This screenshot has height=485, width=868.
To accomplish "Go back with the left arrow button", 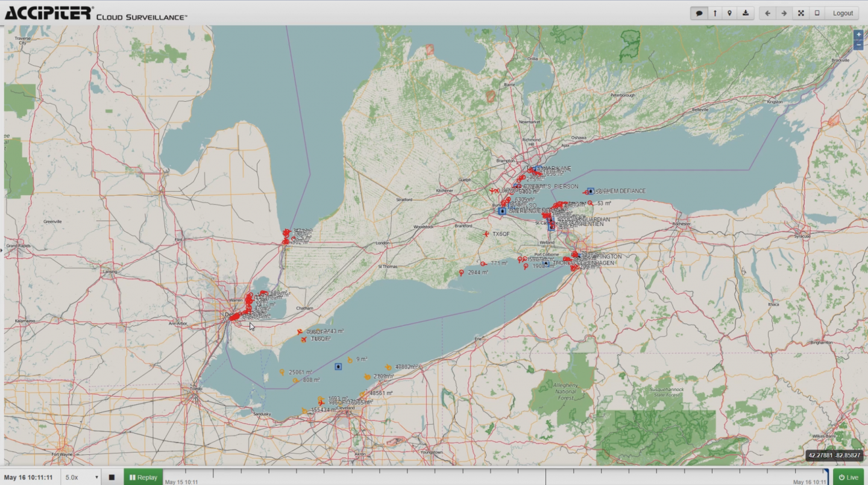I will pos(767,13).
